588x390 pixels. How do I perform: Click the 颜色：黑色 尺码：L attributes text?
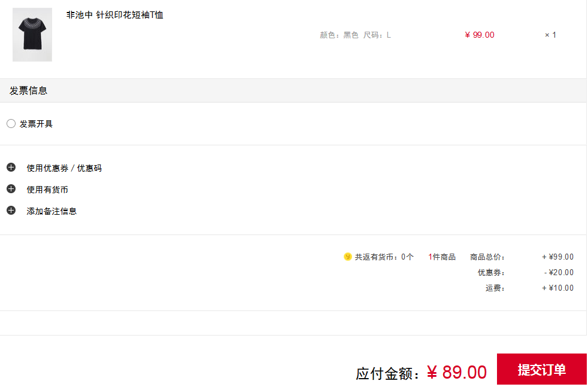(x=355, y=35)
